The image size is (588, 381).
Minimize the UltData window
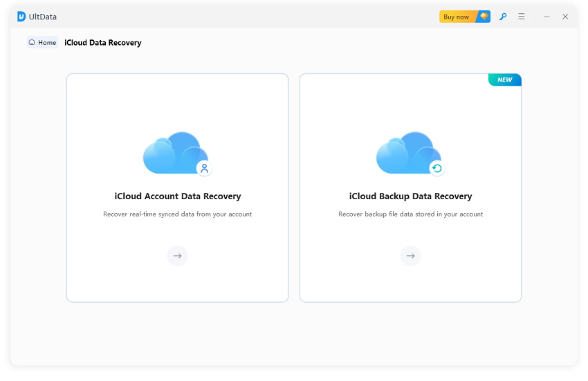click(x=546, y=17)
